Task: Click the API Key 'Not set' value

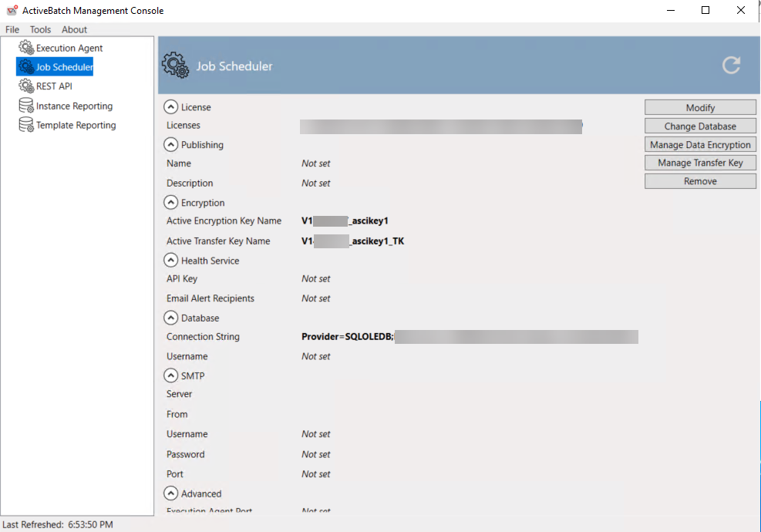Action: click(316, 279)
